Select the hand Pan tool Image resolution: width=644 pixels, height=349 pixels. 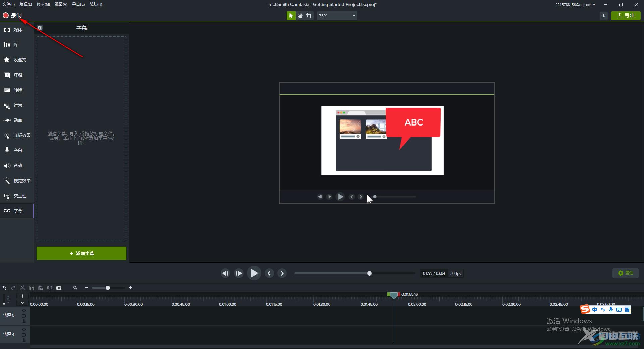click(300, 16)
